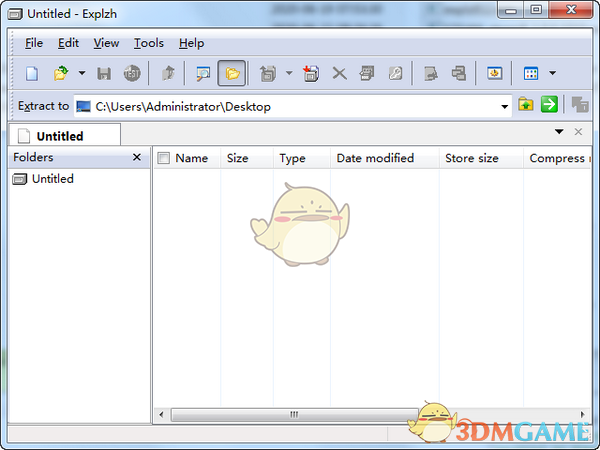Click the options window icon with gear
The height and width of the screenshot is (450, 600).
coord(494,73)
